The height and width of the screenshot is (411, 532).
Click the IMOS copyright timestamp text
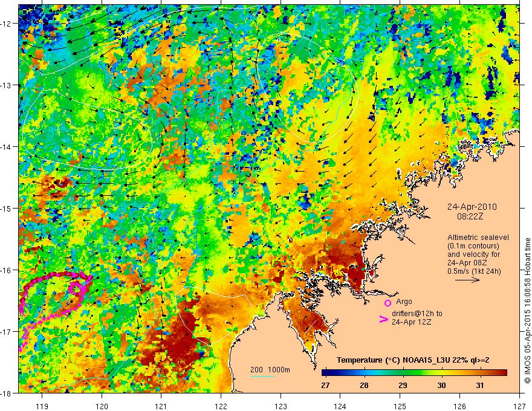point(527,311)
